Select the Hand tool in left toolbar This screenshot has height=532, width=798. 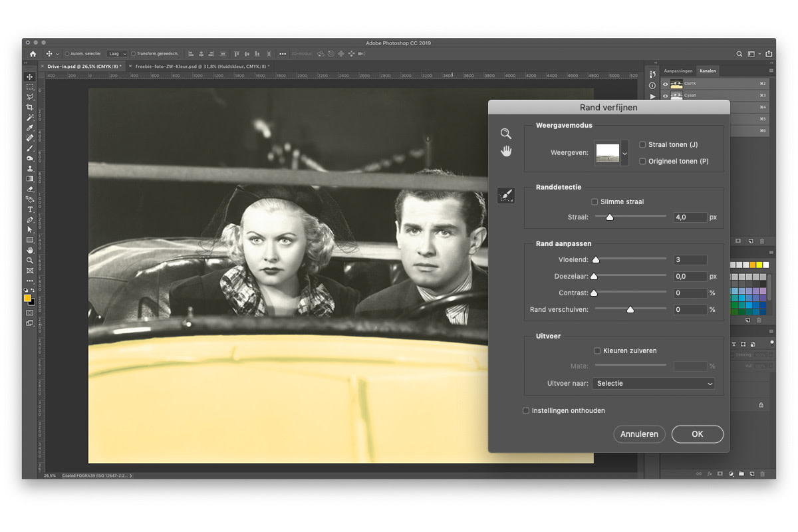tap(30, 250)
